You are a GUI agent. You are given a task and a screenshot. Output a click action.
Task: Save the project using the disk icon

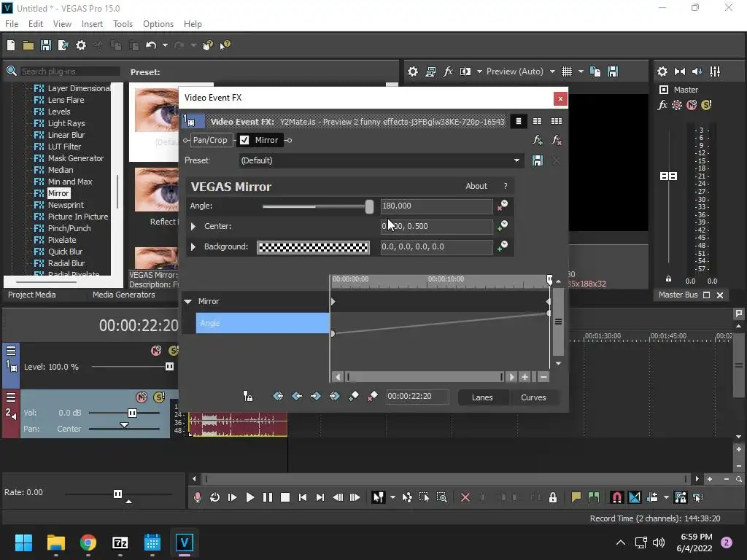46,45
